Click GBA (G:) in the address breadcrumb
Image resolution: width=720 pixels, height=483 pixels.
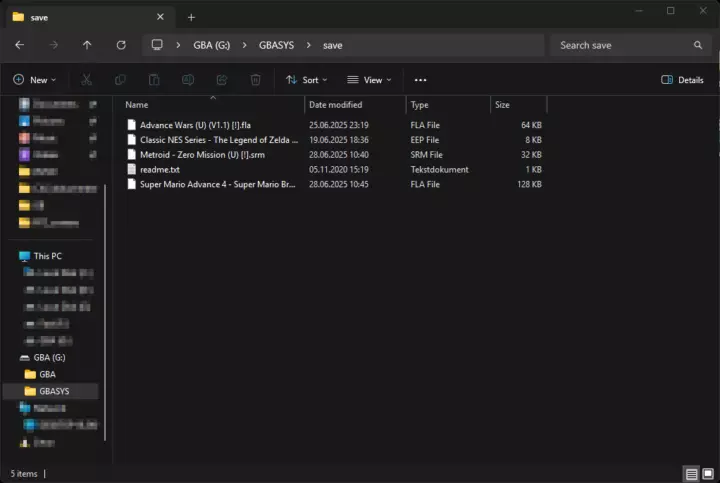point(212,45)
